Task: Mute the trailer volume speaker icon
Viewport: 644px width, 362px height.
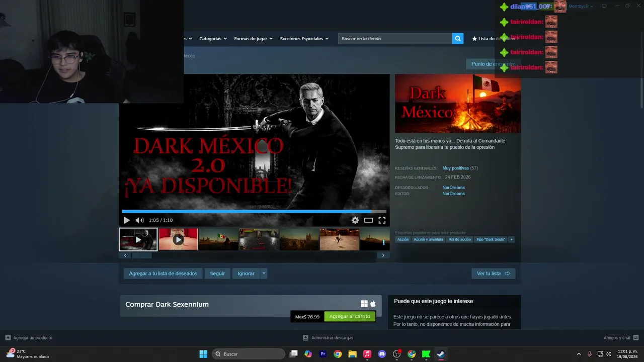Action: (x=139, y=220)
